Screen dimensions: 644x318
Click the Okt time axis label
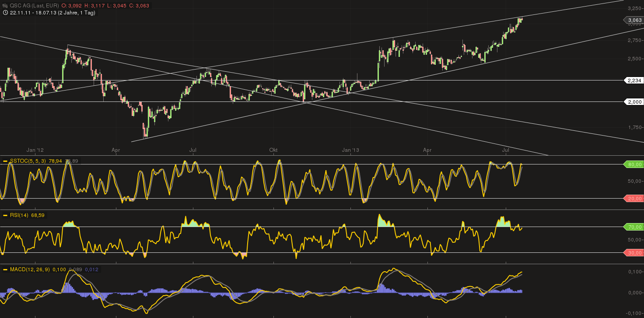[273, 150]
